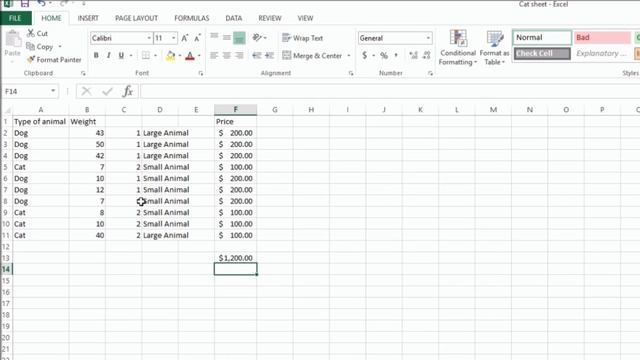Decrease indent in Alignment group

pyautogui.click(x=256, y=55)
